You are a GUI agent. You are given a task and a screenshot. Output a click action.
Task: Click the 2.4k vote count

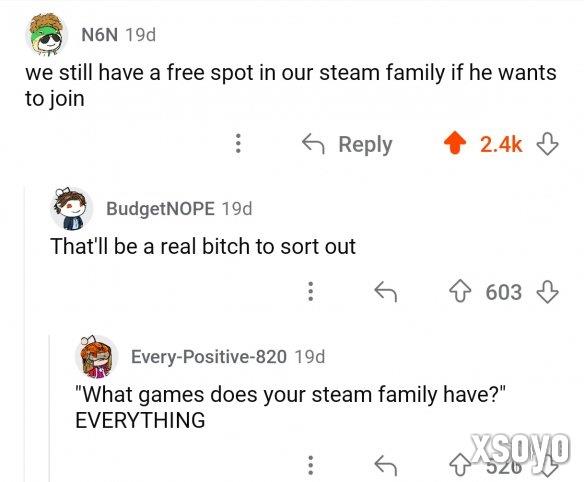click(x=501, y=144)
